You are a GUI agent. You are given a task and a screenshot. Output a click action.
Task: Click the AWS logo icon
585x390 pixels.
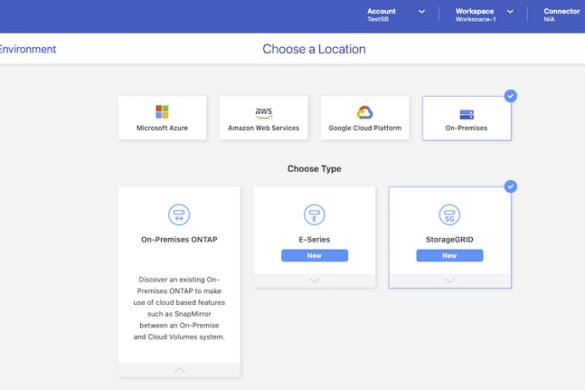(x=264, y=112)
